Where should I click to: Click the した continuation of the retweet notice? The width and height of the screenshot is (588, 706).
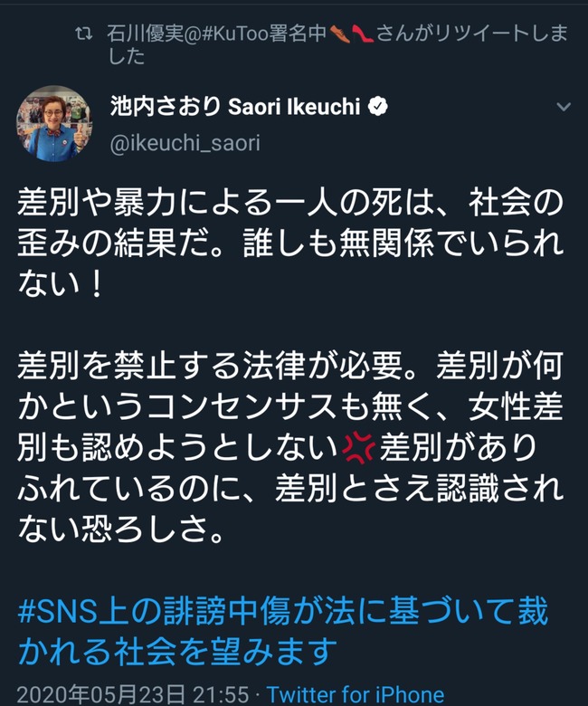127,56
